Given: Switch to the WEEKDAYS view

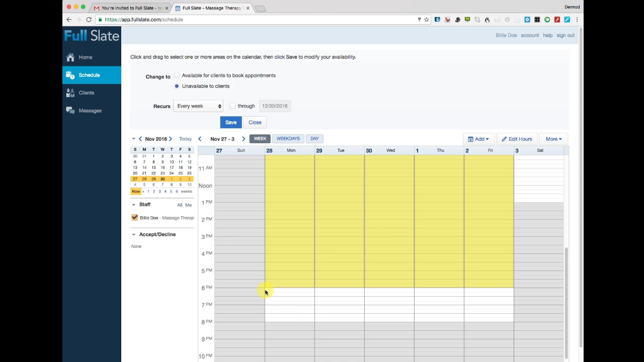Looking at the screenshot, I should pos(288,139).
